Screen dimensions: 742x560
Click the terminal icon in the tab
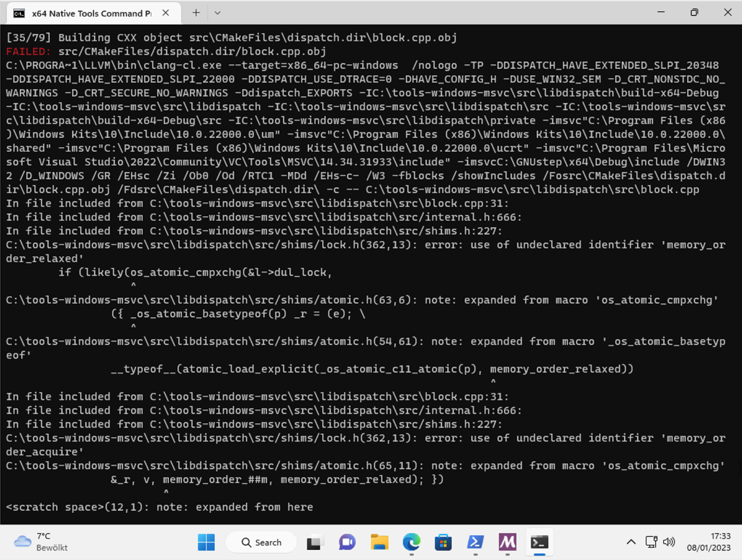tap(19, 13)
